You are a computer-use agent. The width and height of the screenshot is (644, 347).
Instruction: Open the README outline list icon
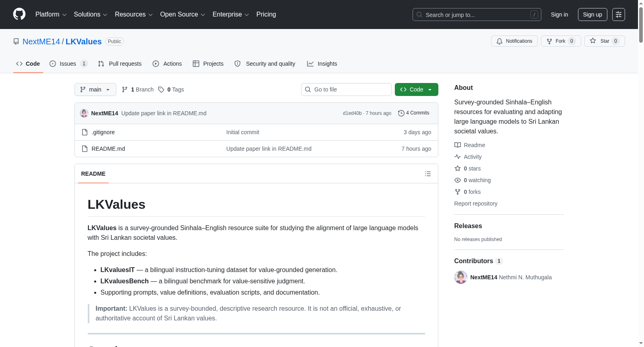pyautogui.click(x=428, y=174)
